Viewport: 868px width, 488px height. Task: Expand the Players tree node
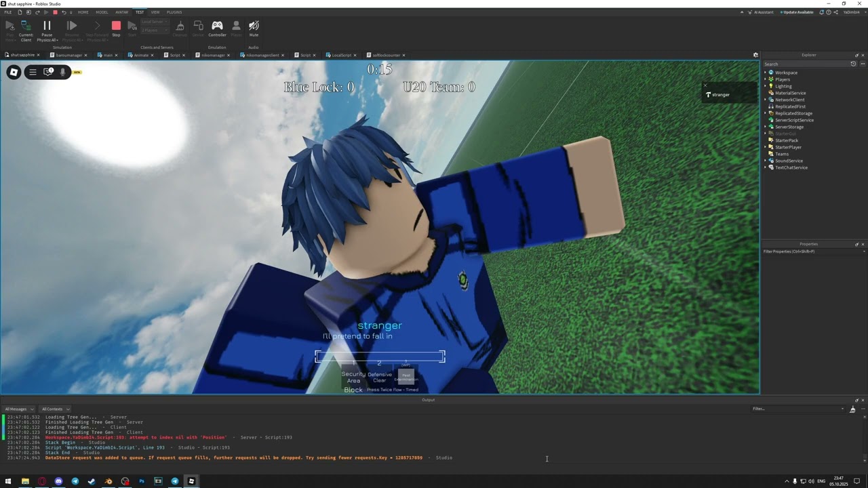[x=766, y=79]
